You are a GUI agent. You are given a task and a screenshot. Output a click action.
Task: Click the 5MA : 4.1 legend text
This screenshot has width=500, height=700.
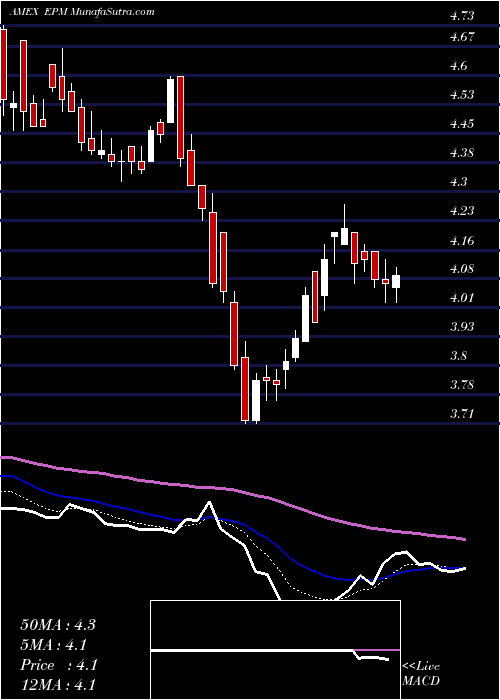coord(53,645)
